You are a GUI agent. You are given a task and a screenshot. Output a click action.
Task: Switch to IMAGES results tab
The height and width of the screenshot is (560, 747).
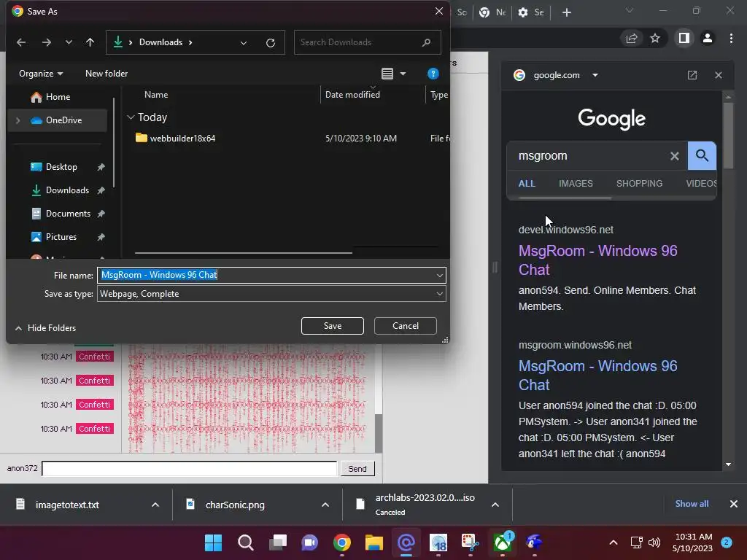pyautogui.click(x=576, y=184)
